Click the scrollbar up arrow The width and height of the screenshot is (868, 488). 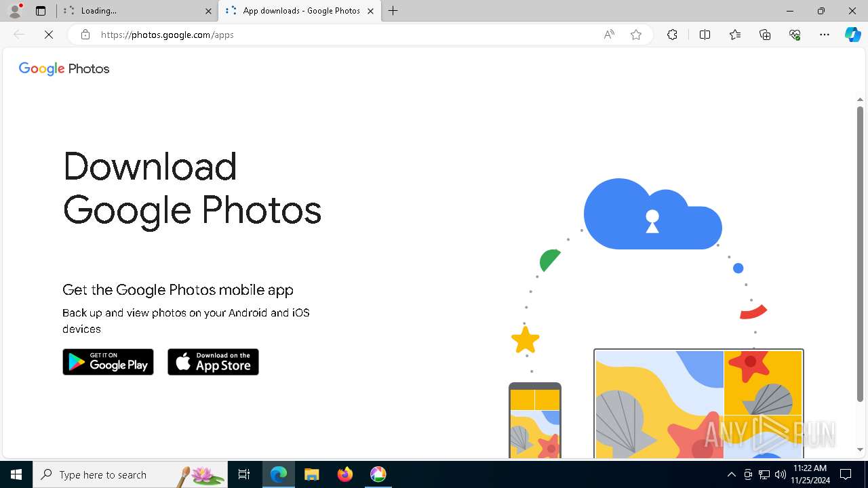(x=860, y=100)
